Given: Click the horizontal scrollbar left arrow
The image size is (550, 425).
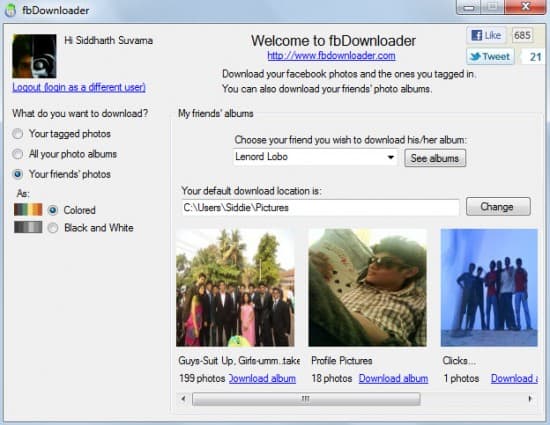Looking at the screenshot, I should [183, 399].
